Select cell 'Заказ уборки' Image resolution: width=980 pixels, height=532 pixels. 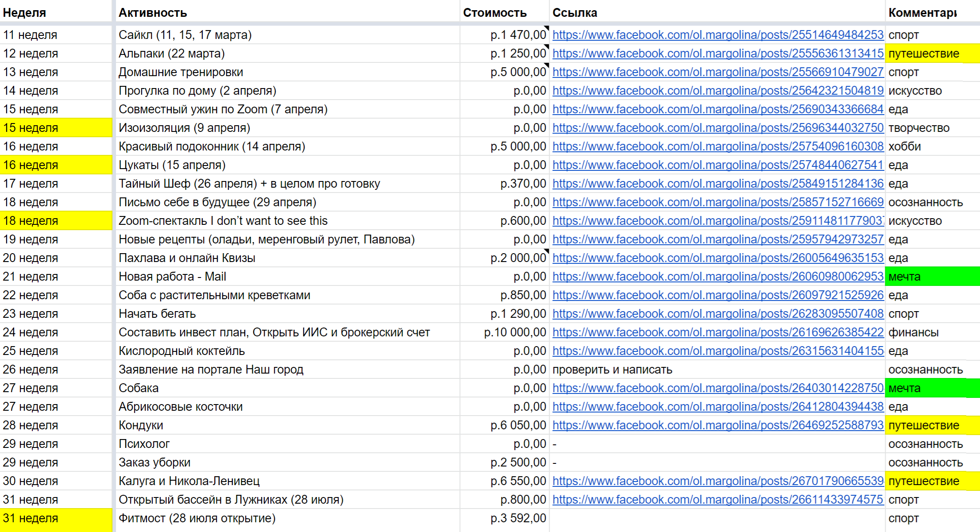pos(287,462)
